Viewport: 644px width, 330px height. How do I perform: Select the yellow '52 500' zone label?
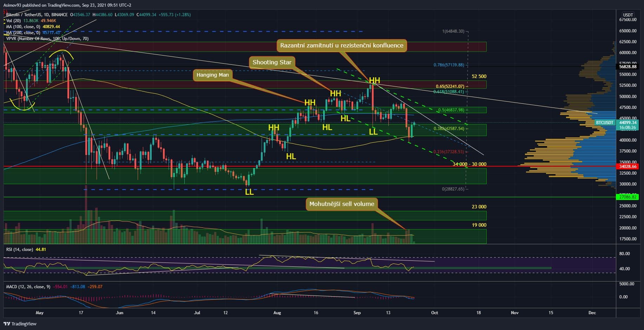(x=479, y=76)
